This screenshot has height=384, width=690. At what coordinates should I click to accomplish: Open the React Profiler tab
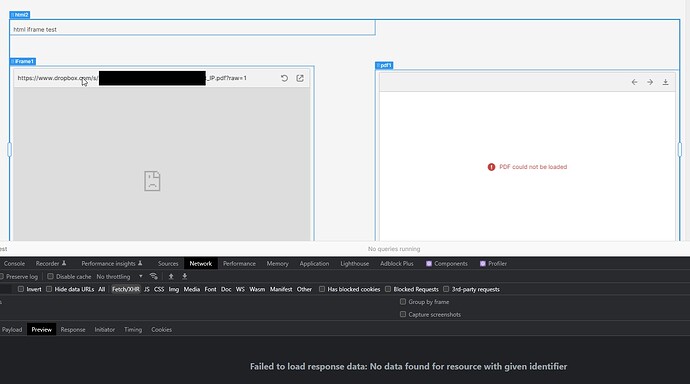(x=493, y=263)
